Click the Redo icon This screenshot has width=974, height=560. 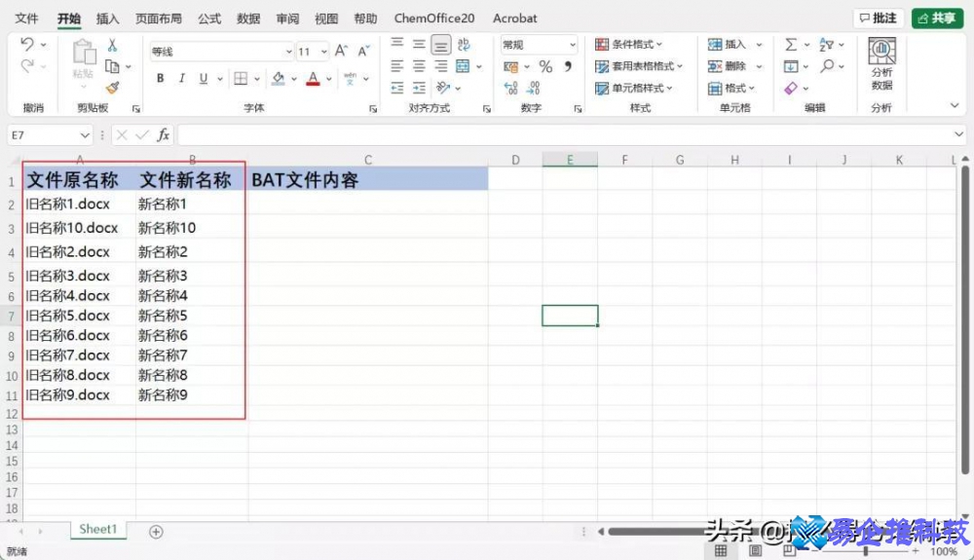(26, 66)
